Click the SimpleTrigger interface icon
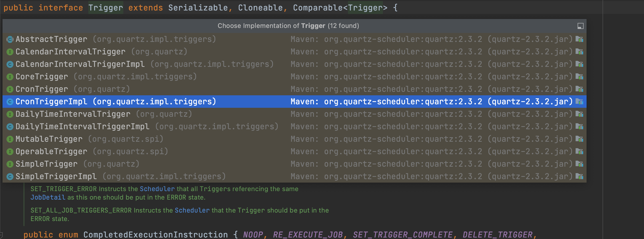Screen dimensions: 644x239 pos(10,164)
